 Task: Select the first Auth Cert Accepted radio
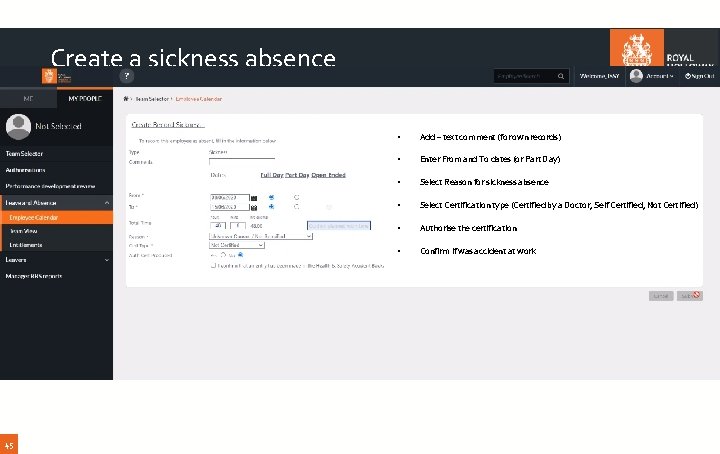(x=223, y=255)
